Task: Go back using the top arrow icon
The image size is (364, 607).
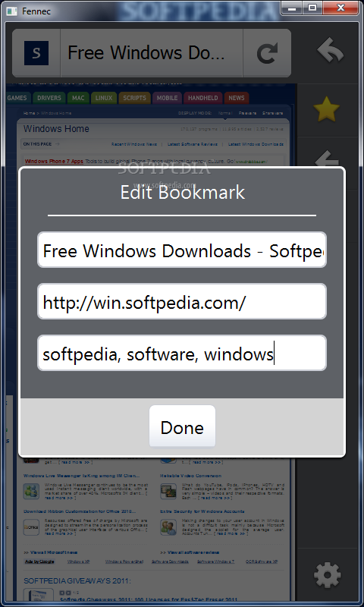Action: coord(330,50)
